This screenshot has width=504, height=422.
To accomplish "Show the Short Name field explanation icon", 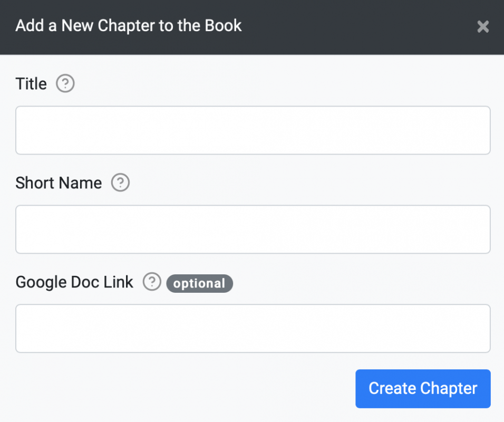I will pos(120,183).
